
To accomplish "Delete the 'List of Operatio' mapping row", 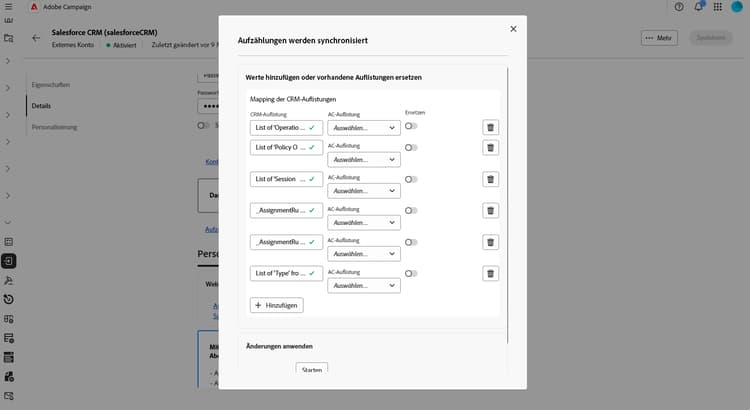I will coord(490,127).
